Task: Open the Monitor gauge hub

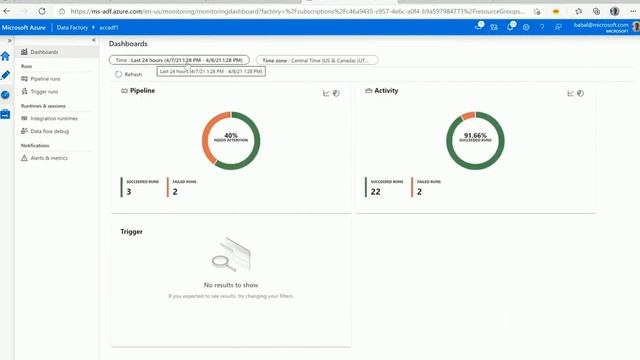Action: 5,95
